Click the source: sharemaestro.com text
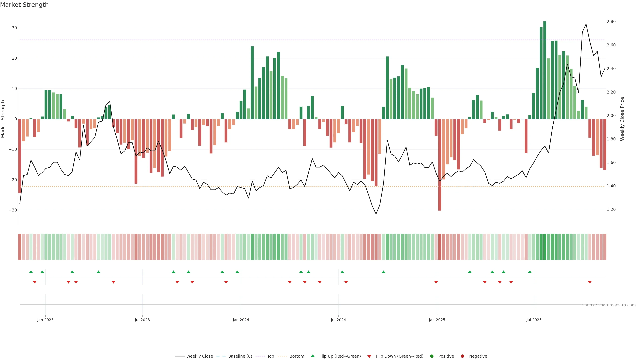 (x=609, y=305)
